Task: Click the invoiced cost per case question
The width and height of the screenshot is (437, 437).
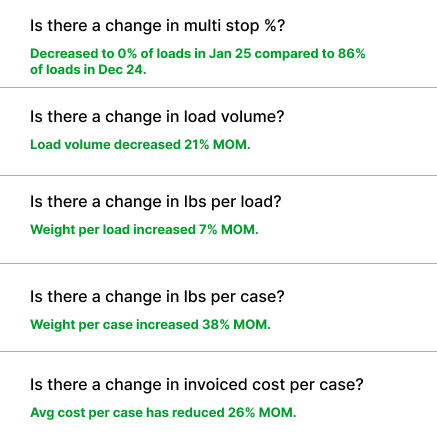Action: tap(197, 385)
